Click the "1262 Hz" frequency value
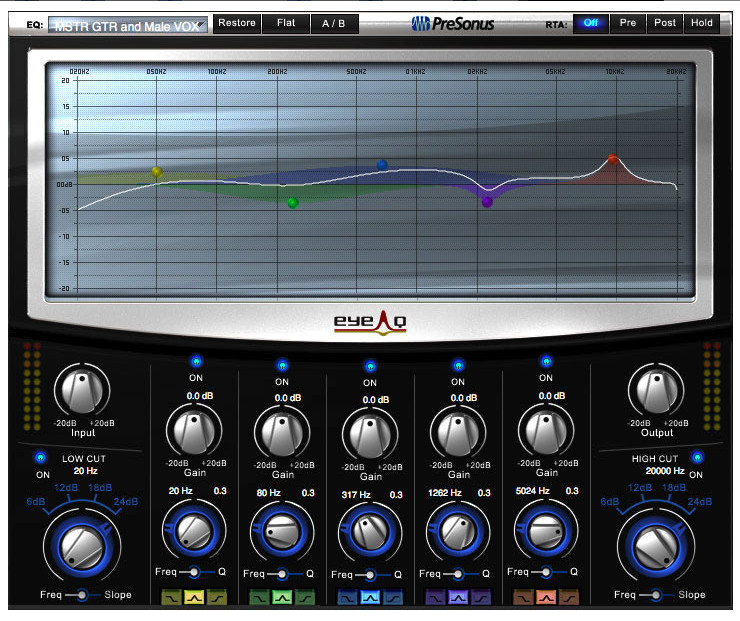Viewport: 740px width, 621px height. [445, 493]
